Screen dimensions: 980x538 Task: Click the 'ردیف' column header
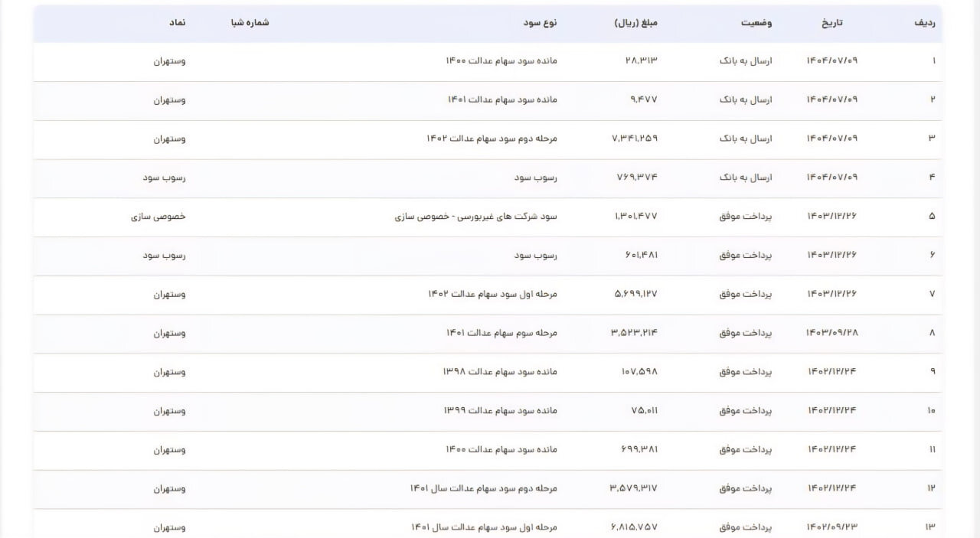pos(924,23)
